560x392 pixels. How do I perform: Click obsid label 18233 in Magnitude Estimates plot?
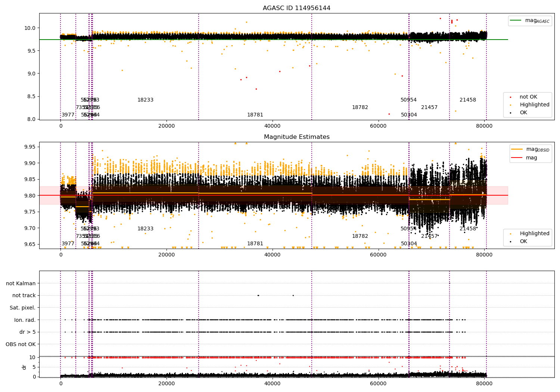point(145,229)
